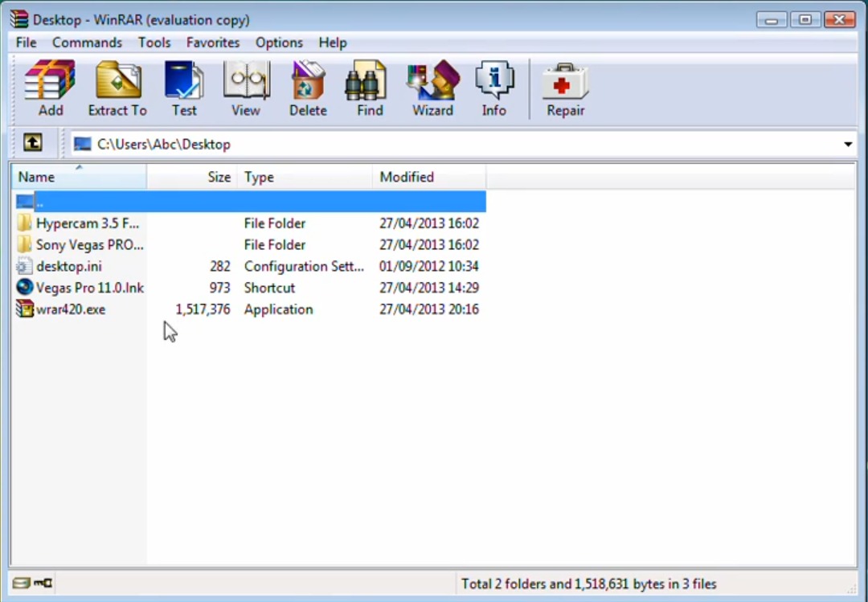Close the WinRAR window

(839, 20)
